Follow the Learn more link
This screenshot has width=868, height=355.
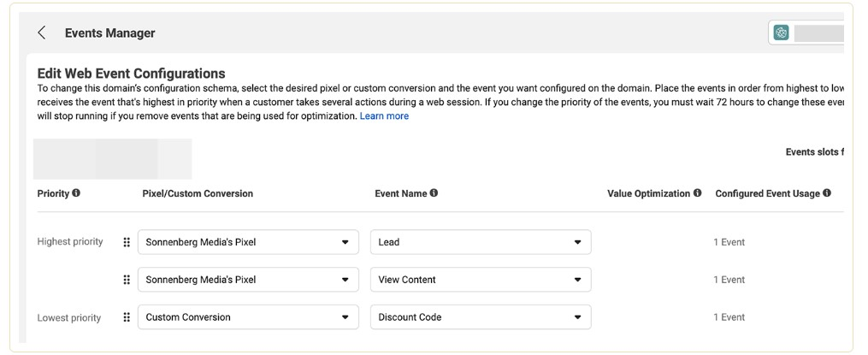(384, 116)
